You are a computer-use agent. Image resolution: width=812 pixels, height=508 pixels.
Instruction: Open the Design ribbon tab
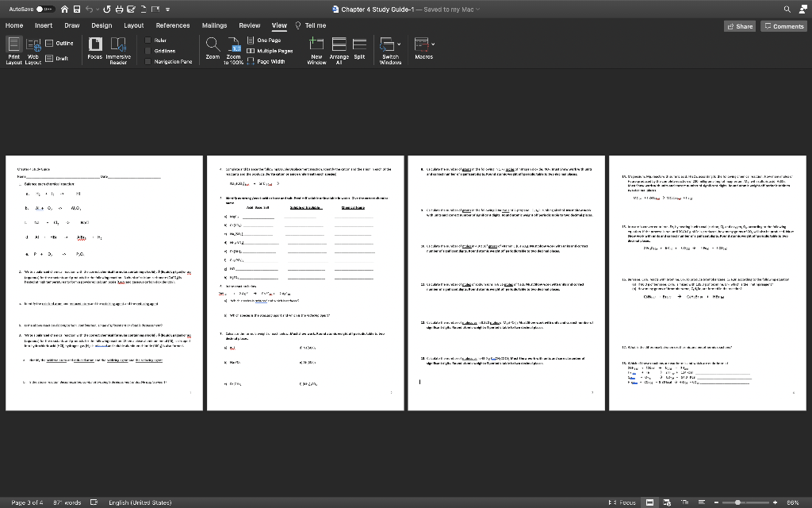[x=101, y=25]
